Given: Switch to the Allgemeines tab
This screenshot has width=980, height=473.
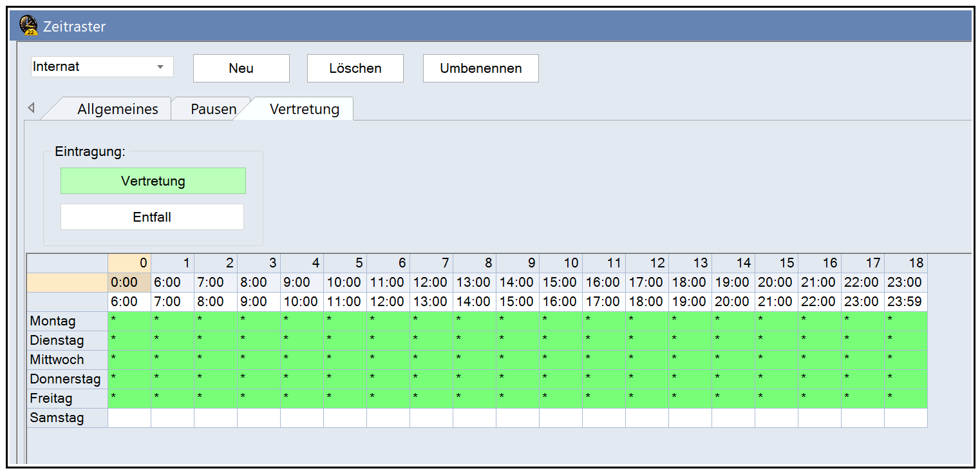Looking at the screenshot, I should [117, 109].
